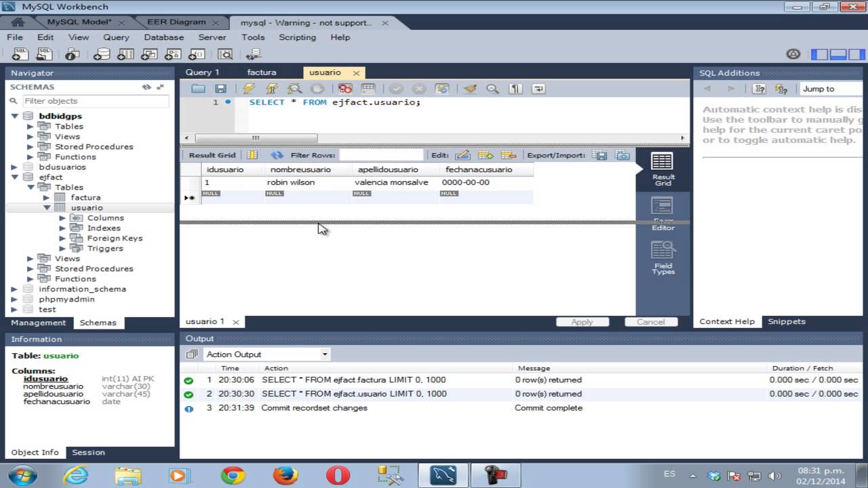
Task: Toggle word wrap in the editor
Action: tap(538, 89)
